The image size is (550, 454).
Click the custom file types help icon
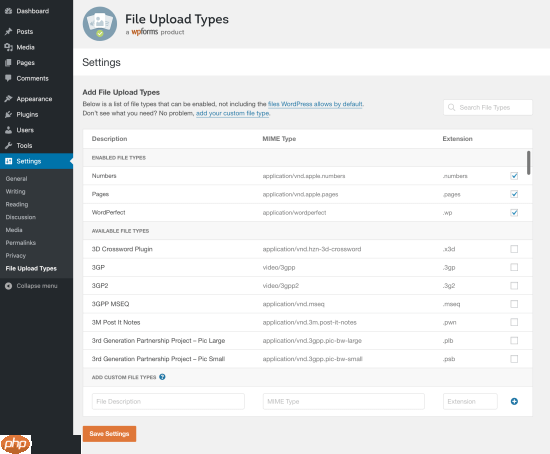[x=162, y=377]
